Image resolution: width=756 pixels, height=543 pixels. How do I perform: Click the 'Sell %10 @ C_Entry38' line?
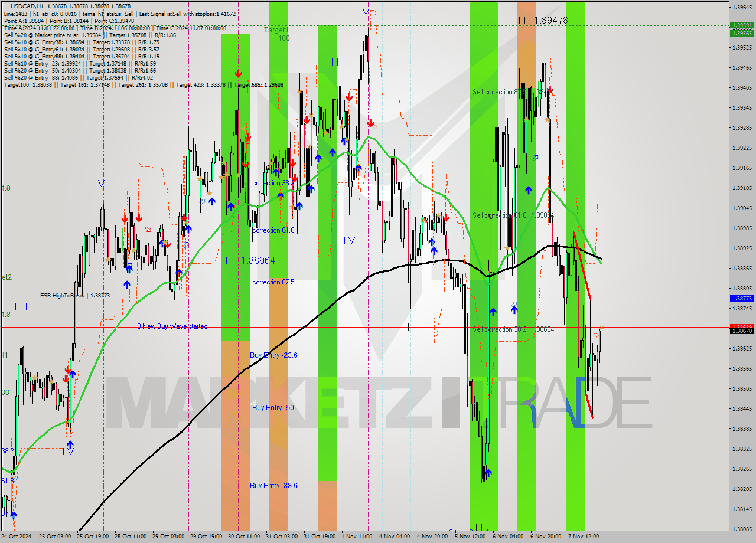pyautogui.click(x=82, y=42)
